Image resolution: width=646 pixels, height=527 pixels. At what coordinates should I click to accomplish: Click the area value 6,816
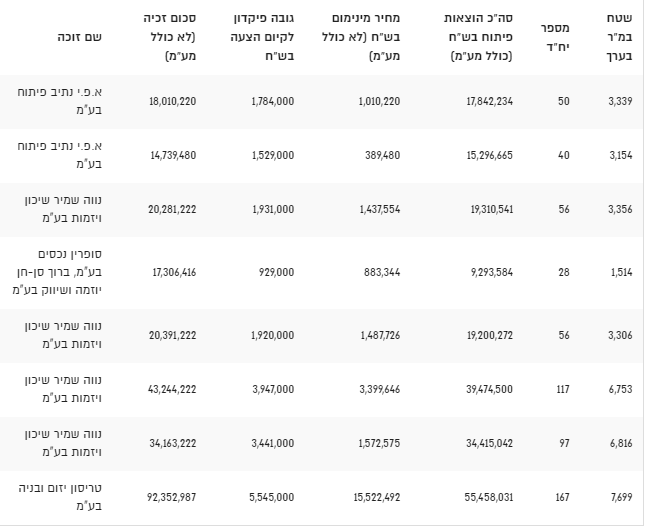tap(620, 443)
